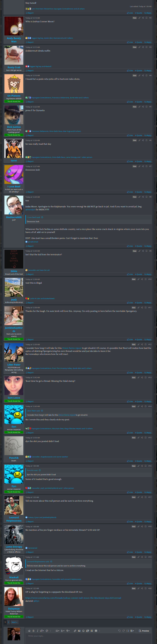Image resolution: width=157 pixels, height=644 pixels.
Task: Expand the list options dropdown in editor
Action: coord(57,631)
